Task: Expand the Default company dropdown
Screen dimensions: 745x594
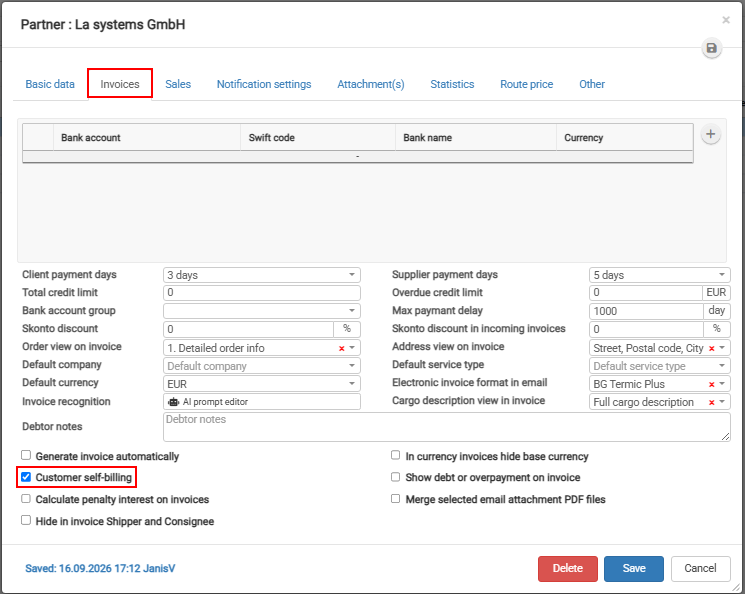Action: 262,366
